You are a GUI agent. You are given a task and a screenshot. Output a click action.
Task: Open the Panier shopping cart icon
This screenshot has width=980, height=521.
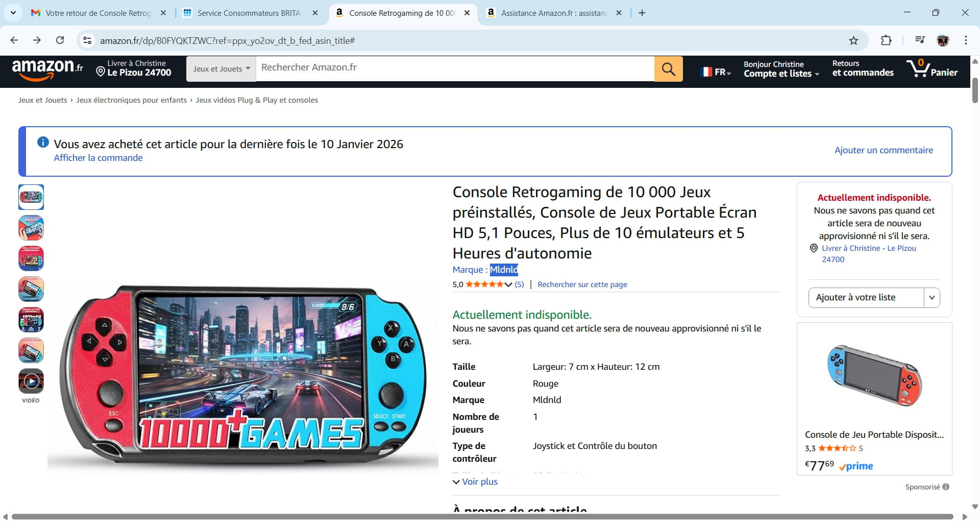point(932,68)
